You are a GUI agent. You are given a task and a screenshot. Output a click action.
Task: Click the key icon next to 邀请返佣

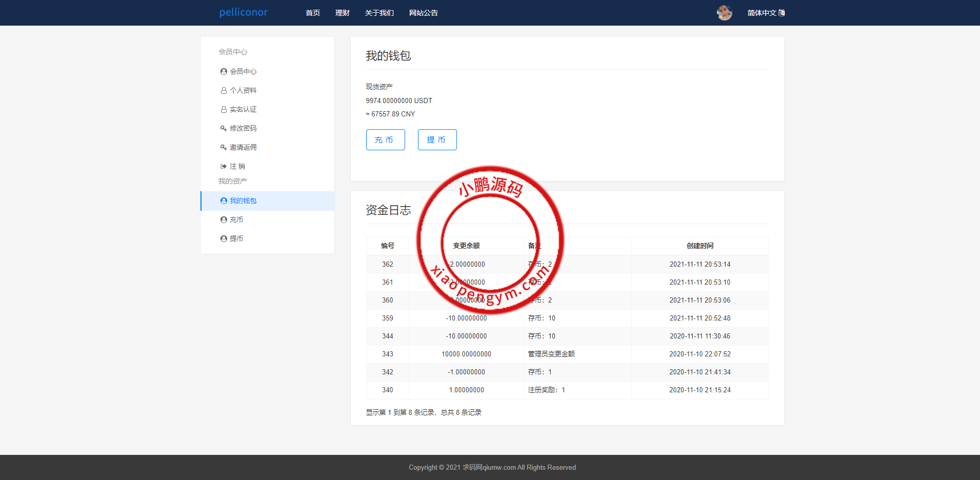[223, 147]
